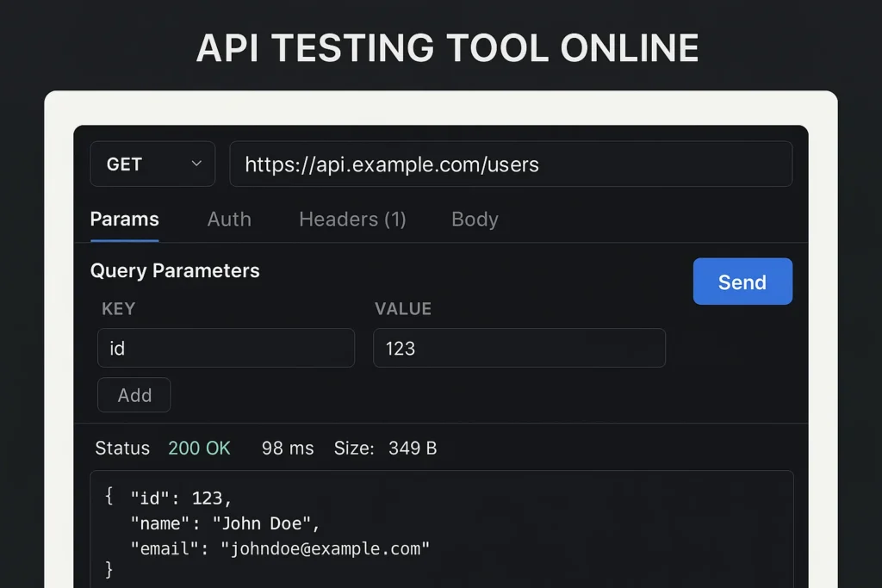Select the KEY field containing id

(x=226, y=348)
